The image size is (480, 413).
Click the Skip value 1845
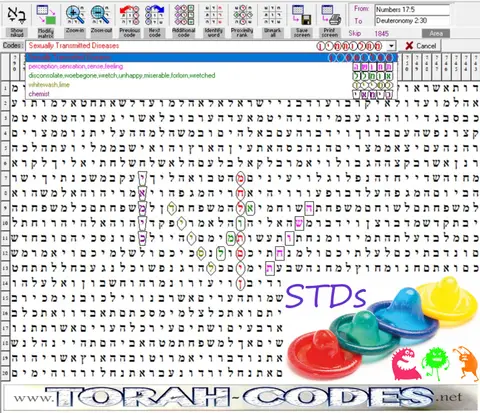tap(381, 33)
